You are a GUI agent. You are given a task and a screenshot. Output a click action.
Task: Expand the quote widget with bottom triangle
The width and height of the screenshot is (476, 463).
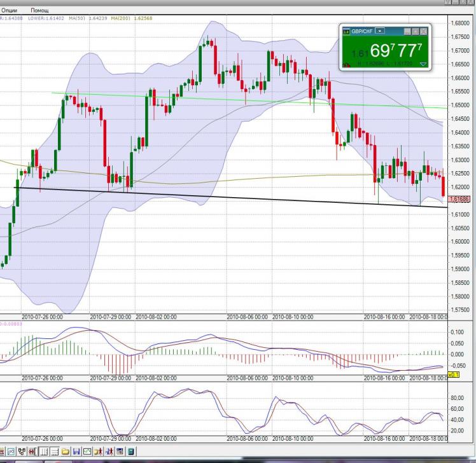[423, 64]
